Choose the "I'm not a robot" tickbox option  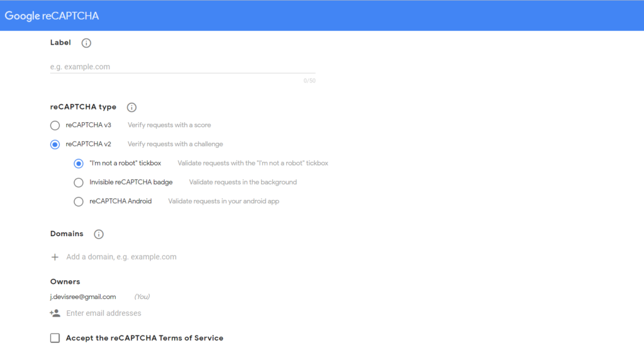pos(79,164)
